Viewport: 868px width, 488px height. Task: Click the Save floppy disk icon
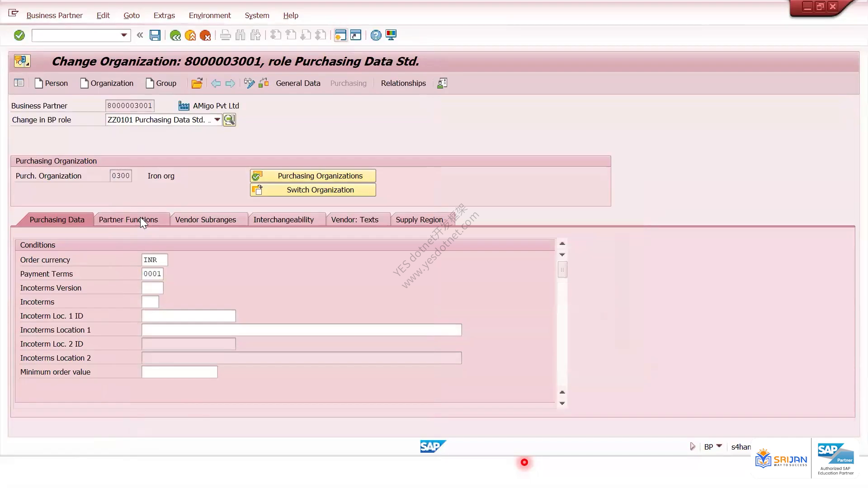pos(155,35)
